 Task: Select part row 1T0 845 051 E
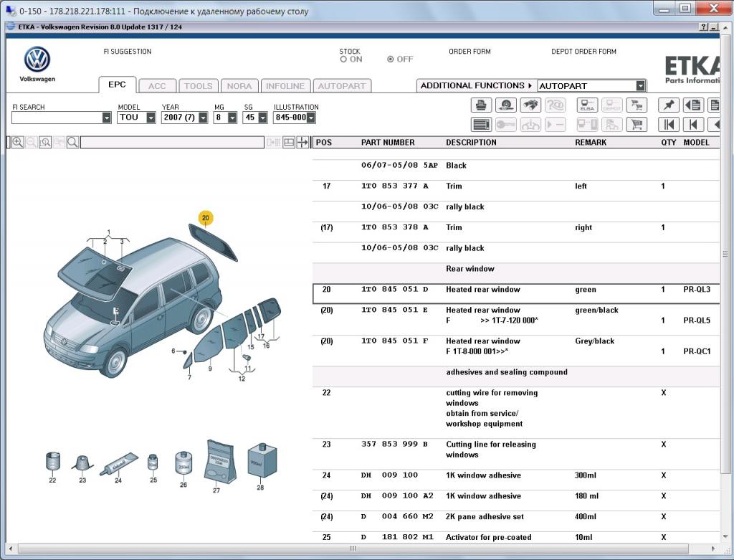[516, 319]
